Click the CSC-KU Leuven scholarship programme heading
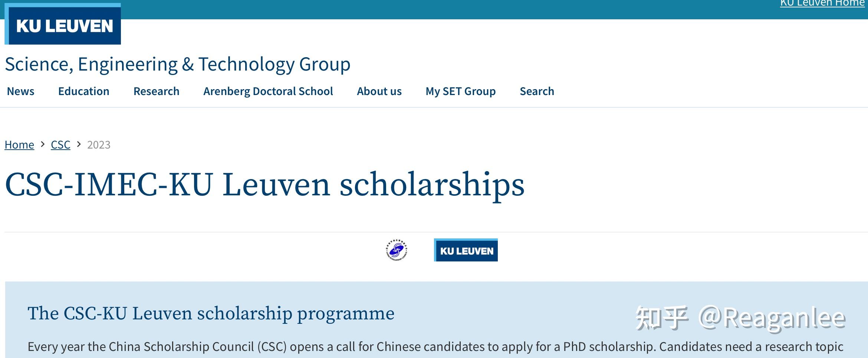868x358 pixels. 211,313
